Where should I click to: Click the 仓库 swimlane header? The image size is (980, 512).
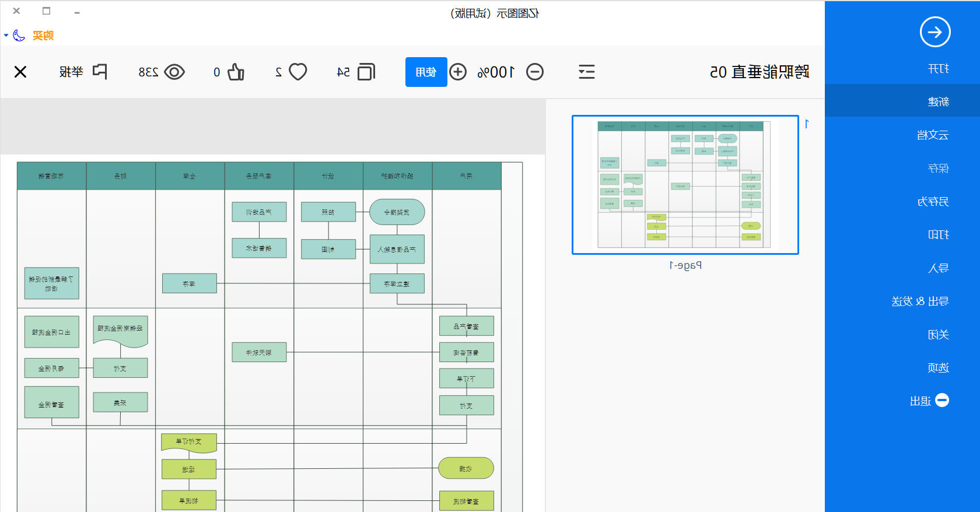(190, 176)
